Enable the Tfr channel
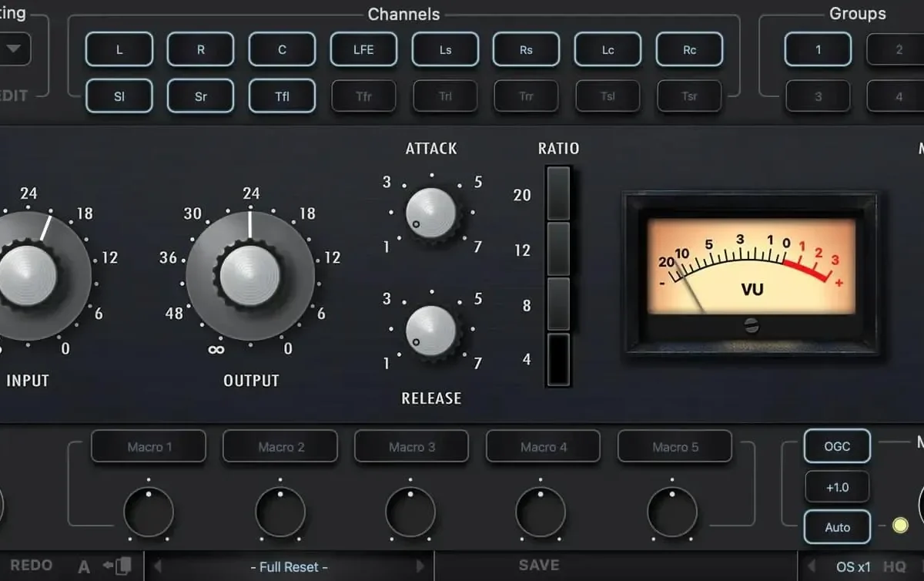Viewport: 924px width, 581px height. tap(363, 96)
